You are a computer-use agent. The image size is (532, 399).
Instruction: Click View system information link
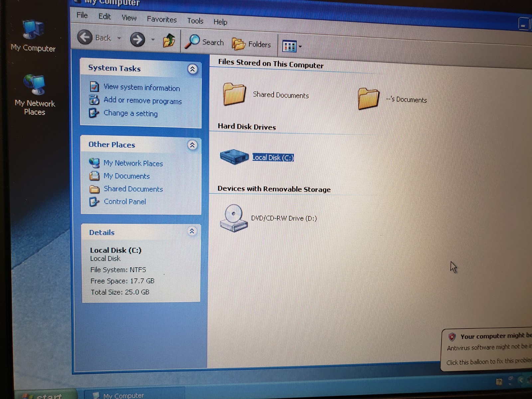pos(142,87)
